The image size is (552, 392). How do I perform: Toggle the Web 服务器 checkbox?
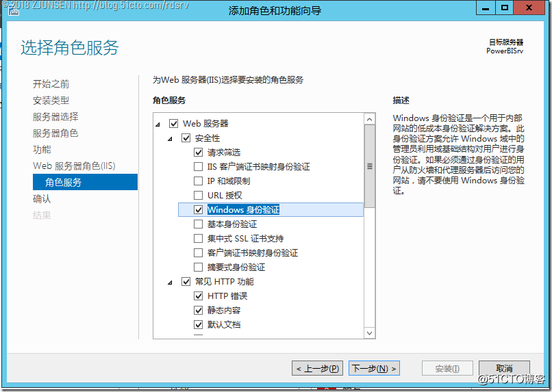click(173, 123)
